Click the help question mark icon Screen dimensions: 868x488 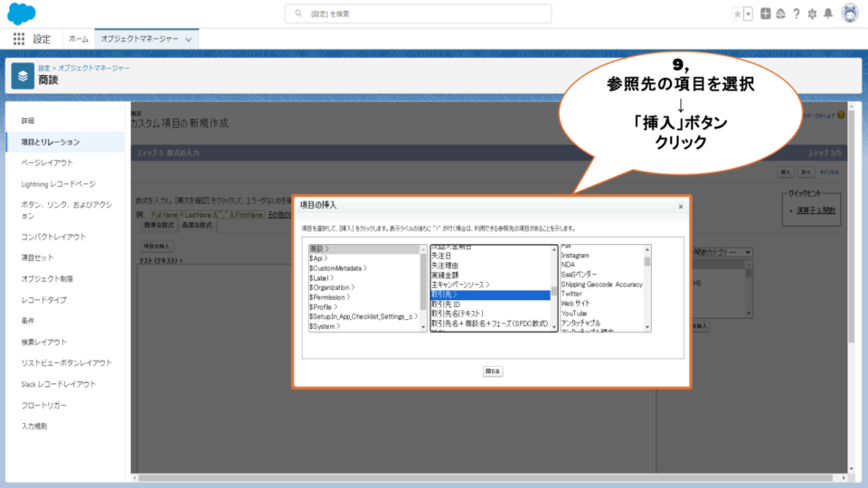pyautogui.click(x=796, y=14)
